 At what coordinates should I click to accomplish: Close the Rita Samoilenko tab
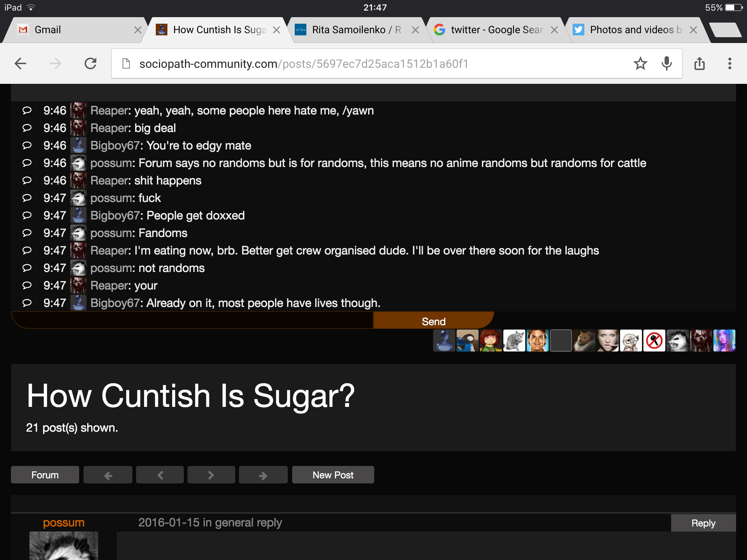415,30
